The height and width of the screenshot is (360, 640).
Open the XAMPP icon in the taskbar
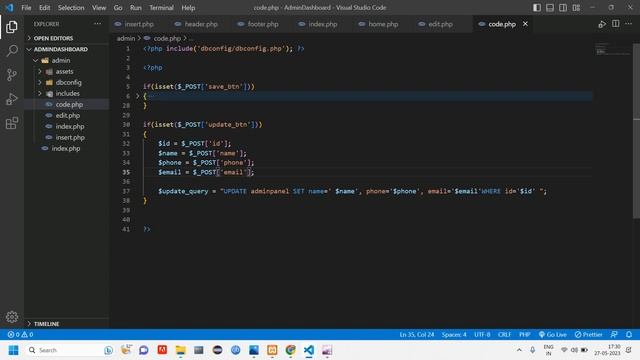click(x=272, y=350)
